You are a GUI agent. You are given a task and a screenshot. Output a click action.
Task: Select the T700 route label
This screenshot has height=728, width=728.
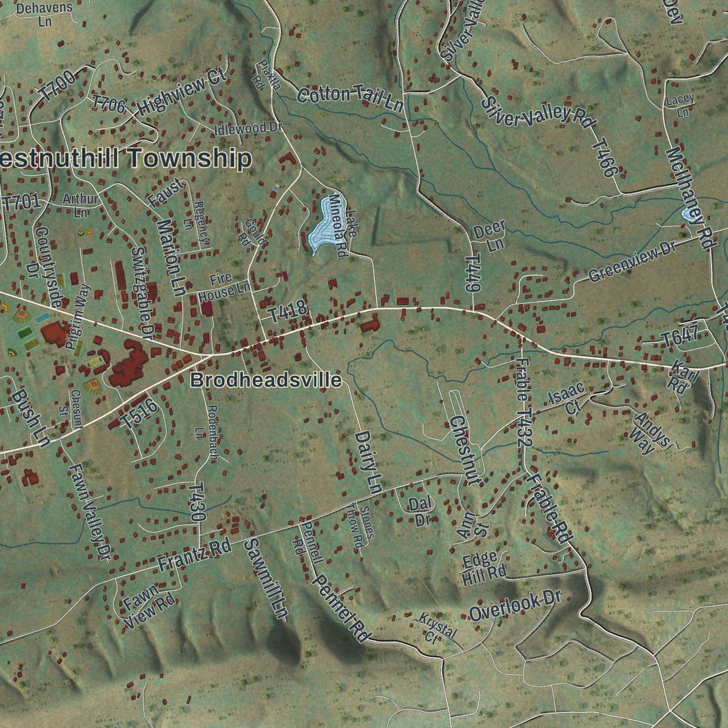tap(58, 86)
